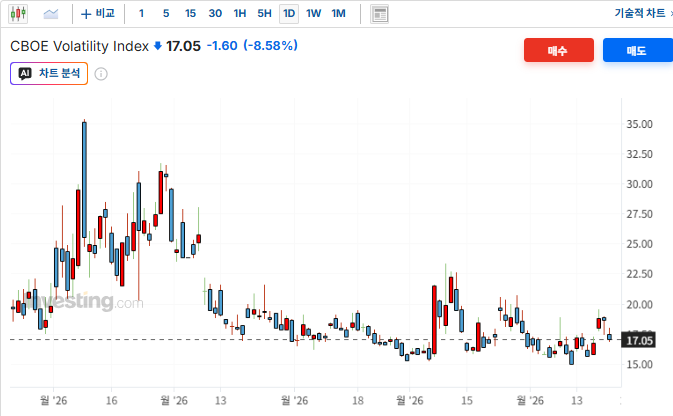673x416 pixels.
Task: Switch to the 1W timeframe
Action: pos(313,14)
